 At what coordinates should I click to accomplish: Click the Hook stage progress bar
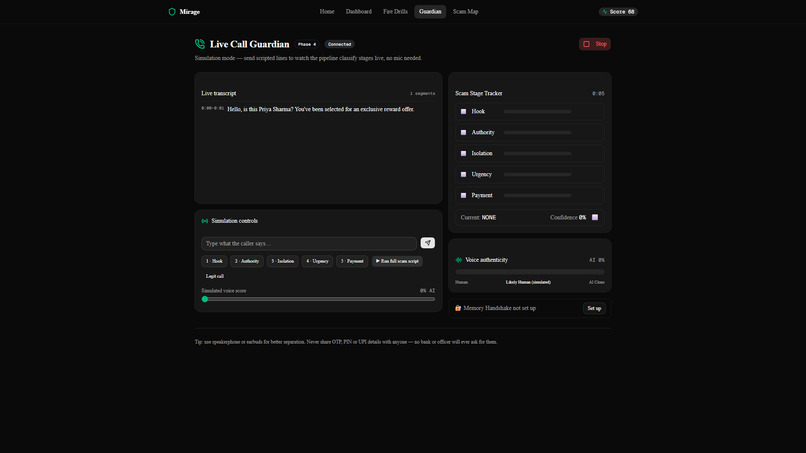537,112
